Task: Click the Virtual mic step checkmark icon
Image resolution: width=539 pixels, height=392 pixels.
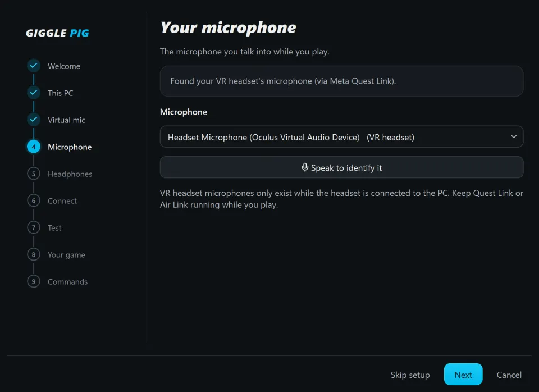Action: tap(33, 120)
